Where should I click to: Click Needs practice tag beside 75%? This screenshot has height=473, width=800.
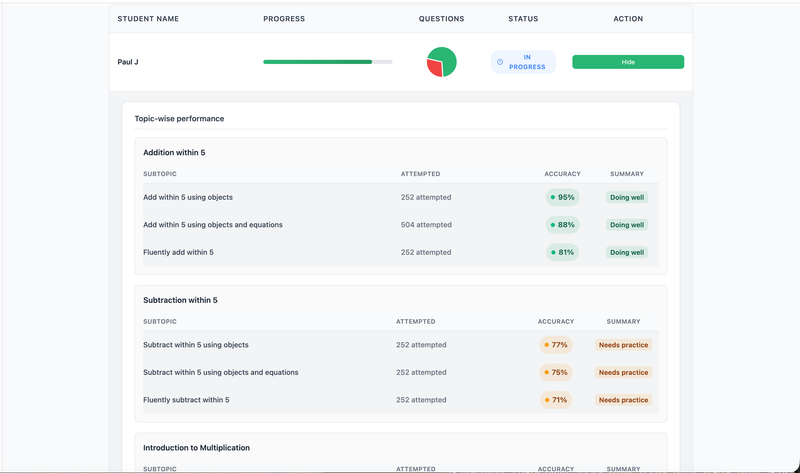(x=623, y=372)
